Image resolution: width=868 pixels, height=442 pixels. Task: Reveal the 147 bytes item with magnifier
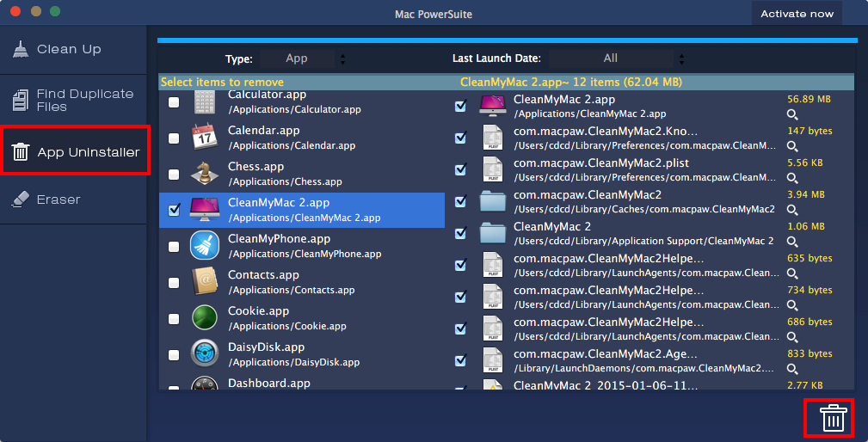coord(792,146)
